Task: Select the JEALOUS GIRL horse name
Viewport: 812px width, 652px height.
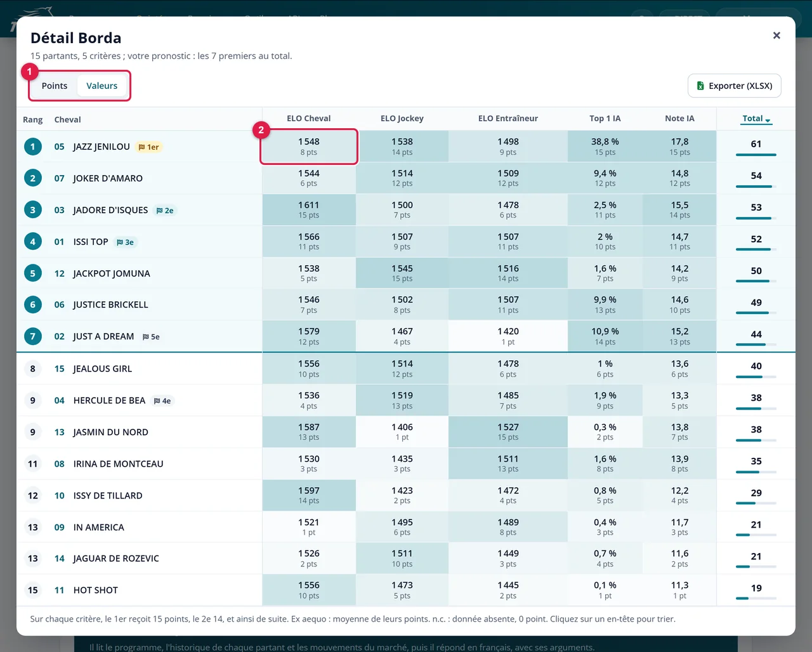Action: [102, 368]
